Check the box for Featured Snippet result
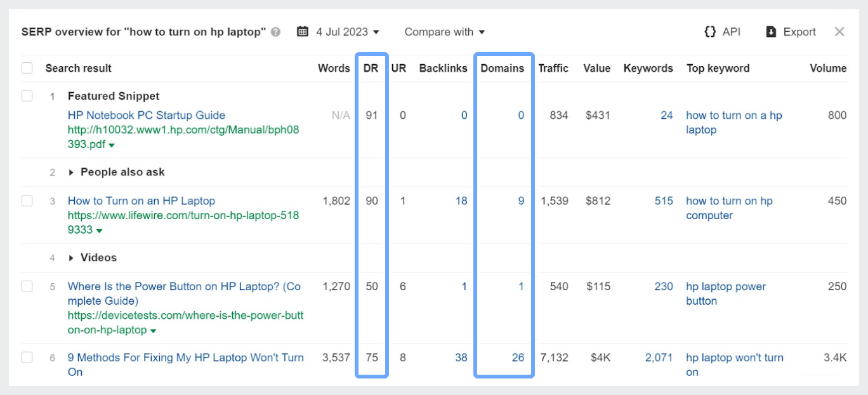The width and height of the screenshot is (868, 395). click(27, 97)
